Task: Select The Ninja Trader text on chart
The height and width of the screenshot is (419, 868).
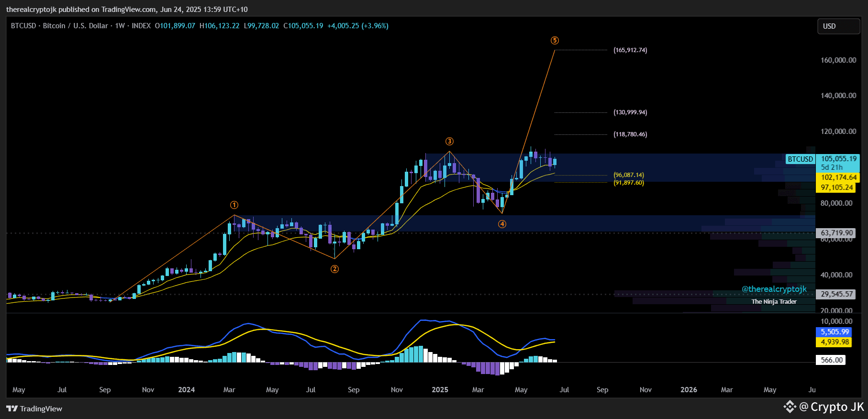Action: (x=774, y=302)
